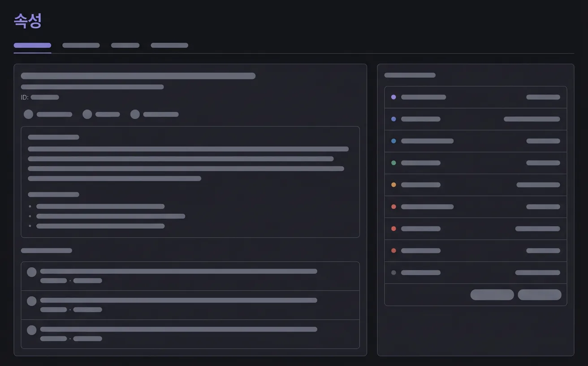Click the orange status dot row icon
This screenshot has width=588, height=366.
click(393, 185)
